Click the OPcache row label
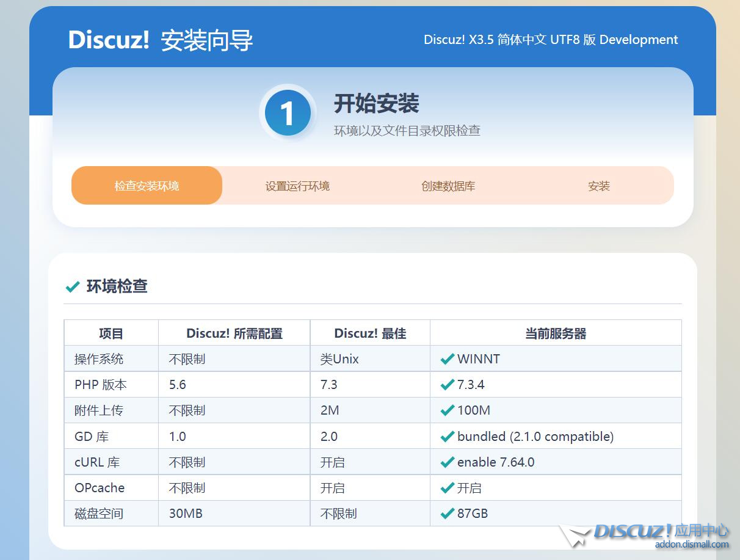 click(x=100, y=488)
